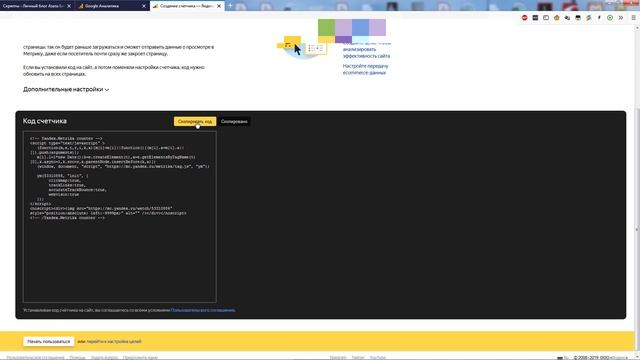Open the анализировать эффективность сайта link
The width and height of the screenshot is (640, 360).
pos(366,52)
